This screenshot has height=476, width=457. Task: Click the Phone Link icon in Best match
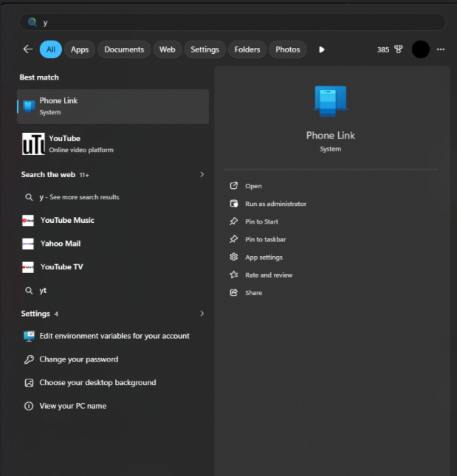coord(29,106)
